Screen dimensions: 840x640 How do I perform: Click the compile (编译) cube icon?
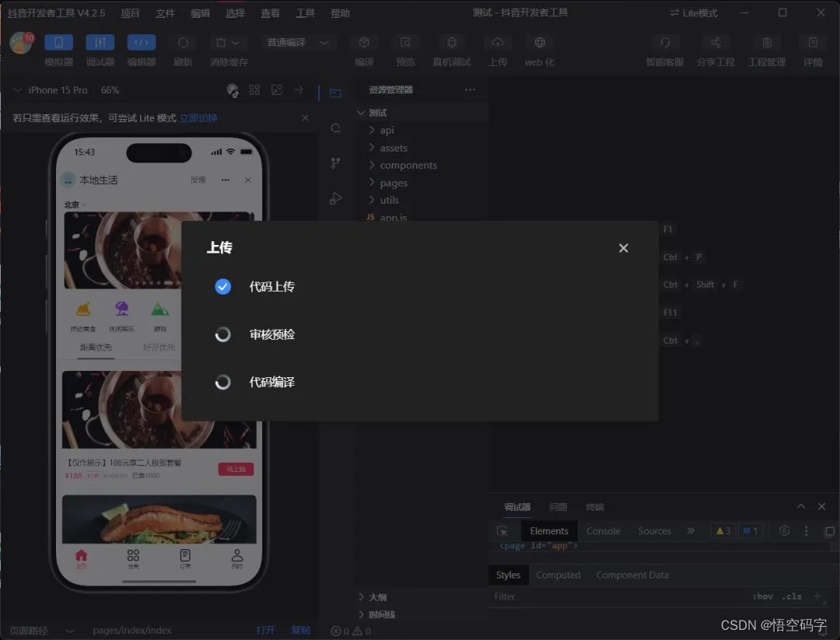click(x=364, y=42)
